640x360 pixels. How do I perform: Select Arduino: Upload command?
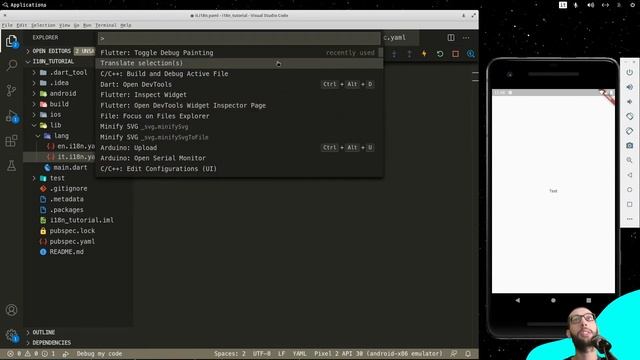(240, 147)
